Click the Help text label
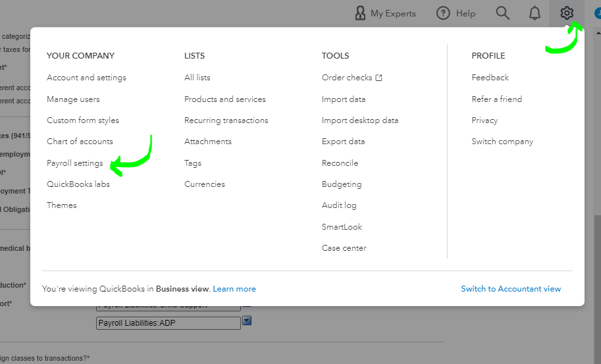601x364 pixels. click(465, 13)
